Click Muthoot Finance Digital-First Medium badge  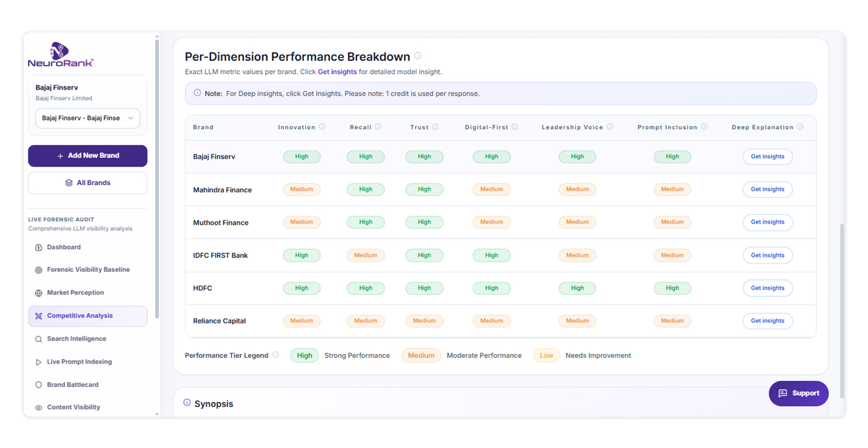click(x=492, y=222)
